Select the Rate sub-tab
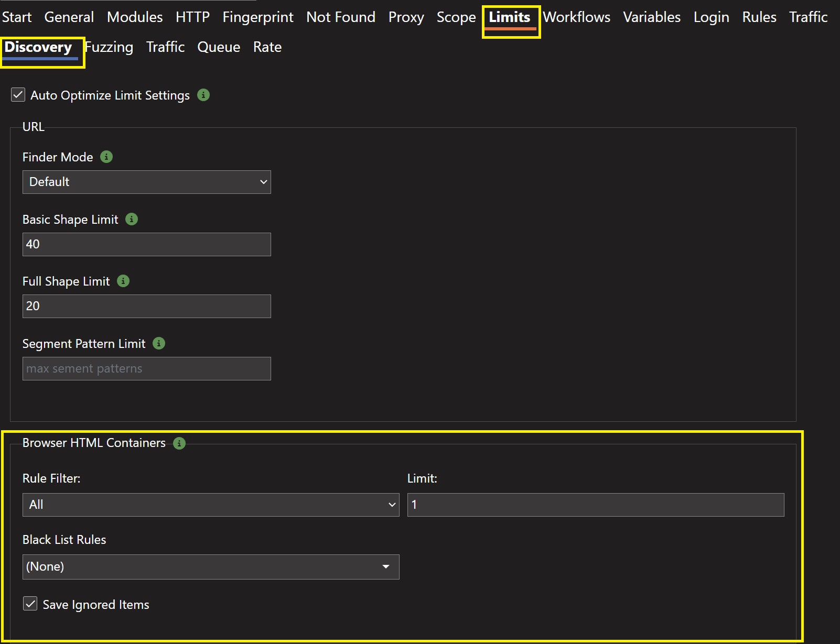 [267, 47]
